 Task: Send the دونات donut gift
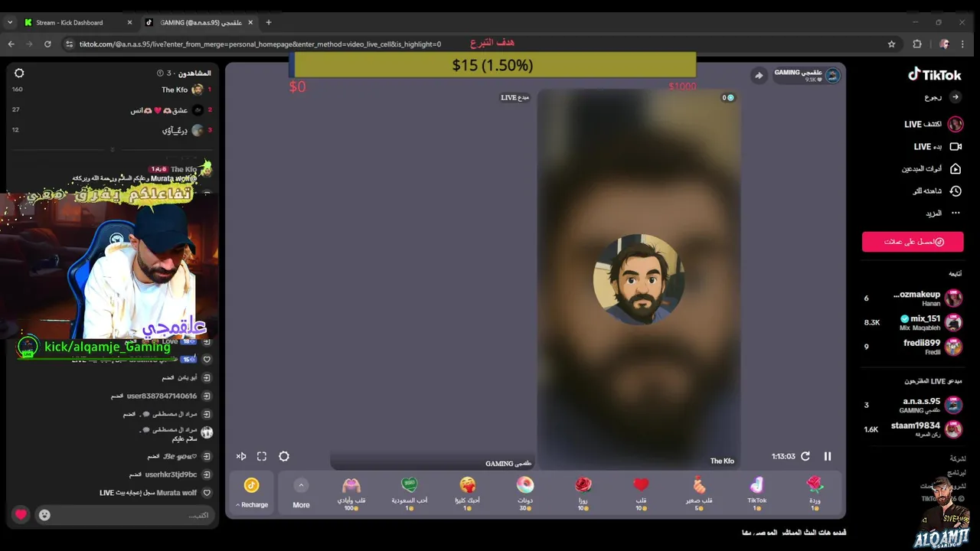click(525, 493)
